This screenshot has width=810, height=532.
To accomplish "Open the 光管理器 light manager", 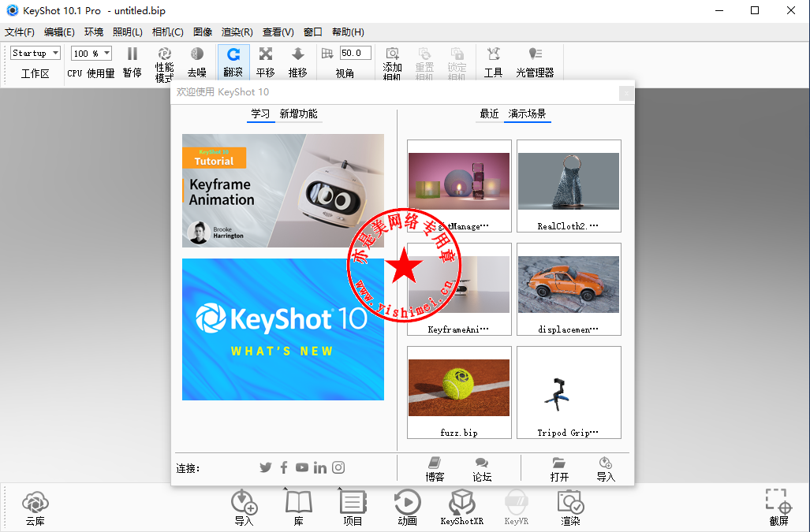I will 536,62.
